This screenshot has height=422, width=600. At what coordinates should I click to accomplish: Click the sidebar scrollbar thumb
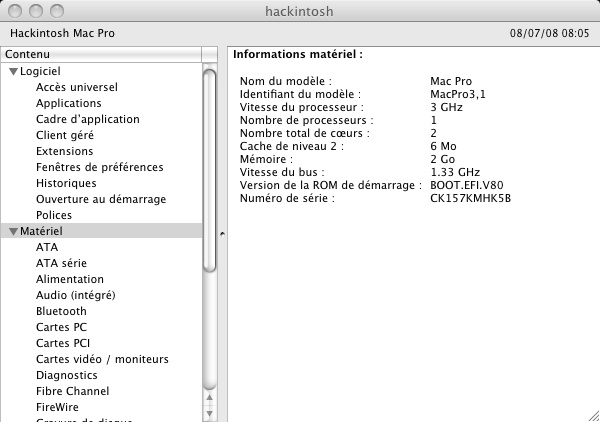pyautogui.click(x=209, y=171)
